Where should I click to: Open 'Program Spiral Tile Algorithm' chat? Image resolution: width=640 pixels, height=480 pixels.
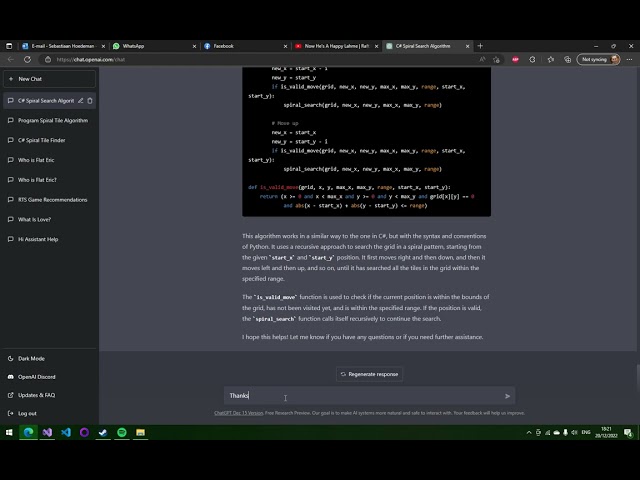(49, 120)
